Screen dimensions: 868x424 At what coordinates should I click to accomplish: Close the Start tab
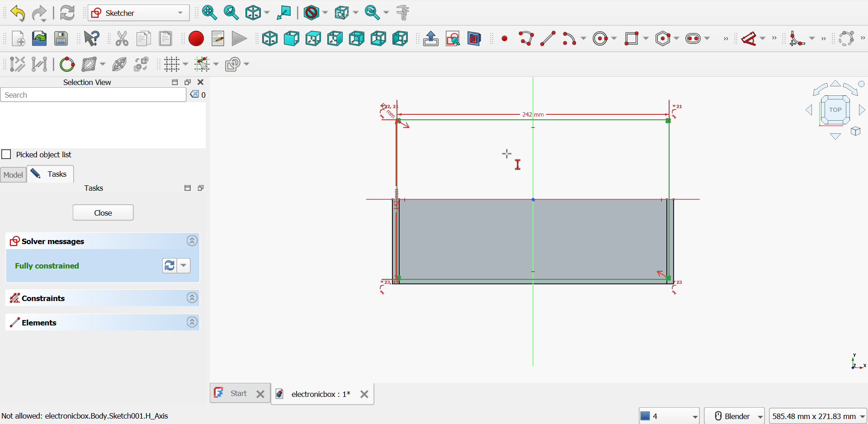pyautogui.click(x=260, y=394)
